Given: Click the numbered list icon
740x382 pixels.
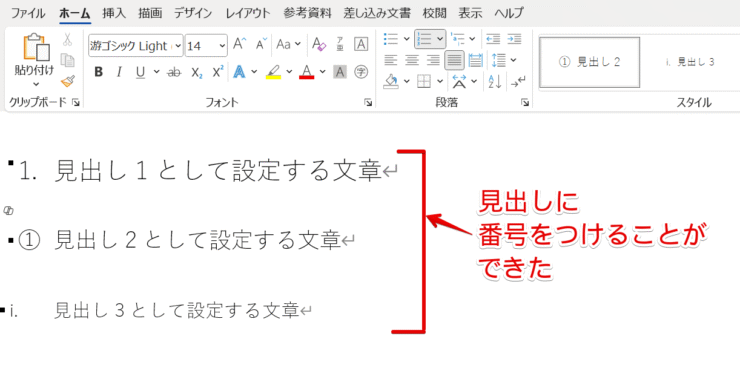Looking at the screenshot, I should coord(424,39).
